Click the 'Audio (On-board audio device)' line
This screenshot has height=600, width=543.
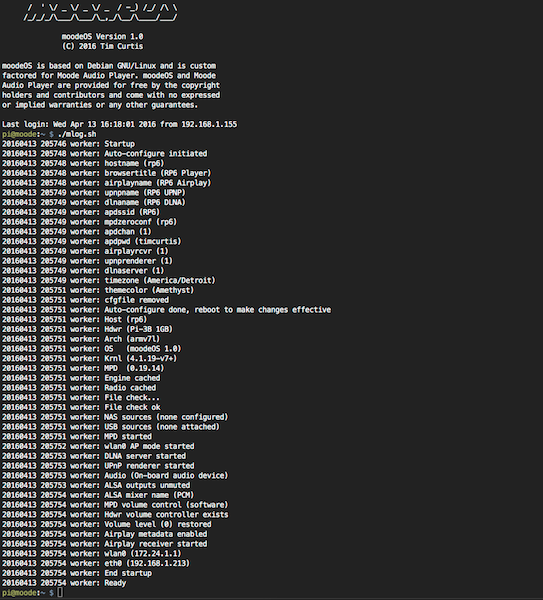click(x=115, y=476)
